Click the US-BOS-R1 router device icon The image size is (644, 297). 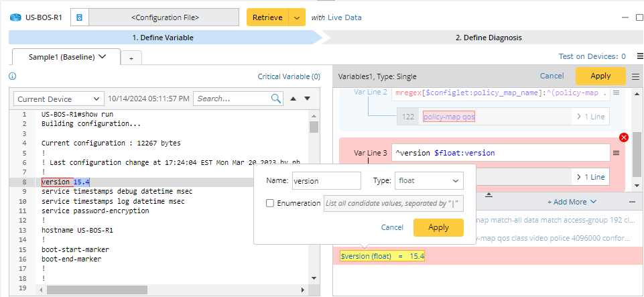(x=15, y=17)
